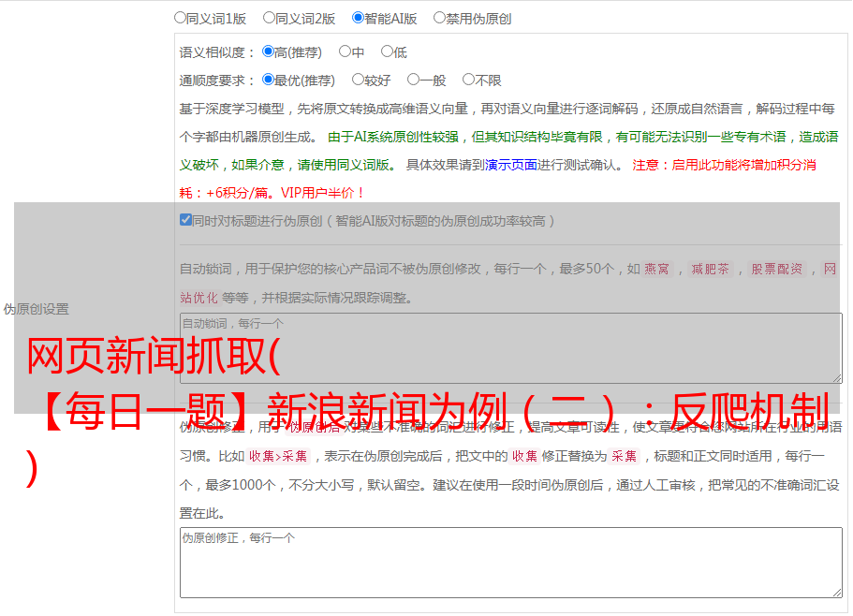853x616 pixels.
Task: Set 通顺度要求 to 不限
Action: pyautogui.click(x=468, y=81)
